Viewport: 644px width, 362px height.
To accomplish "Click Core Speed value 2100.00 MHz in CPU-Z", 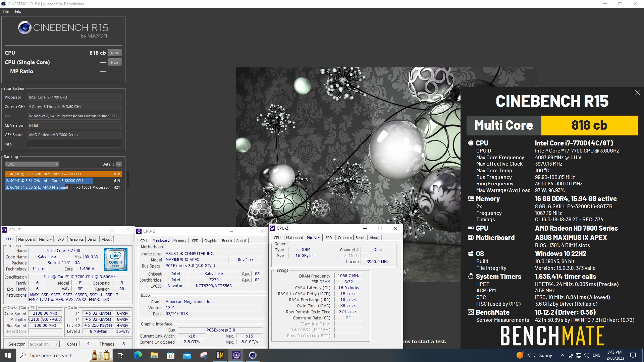I will tap(45, 313).
